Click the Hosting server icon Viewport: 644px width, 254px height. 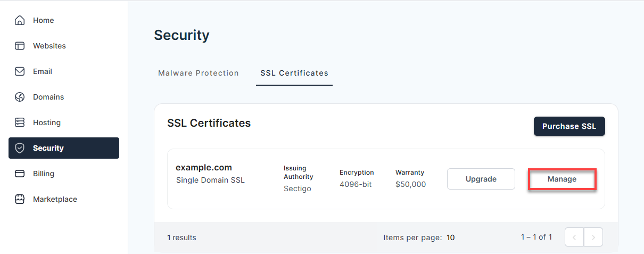click(x=20, y=122)
